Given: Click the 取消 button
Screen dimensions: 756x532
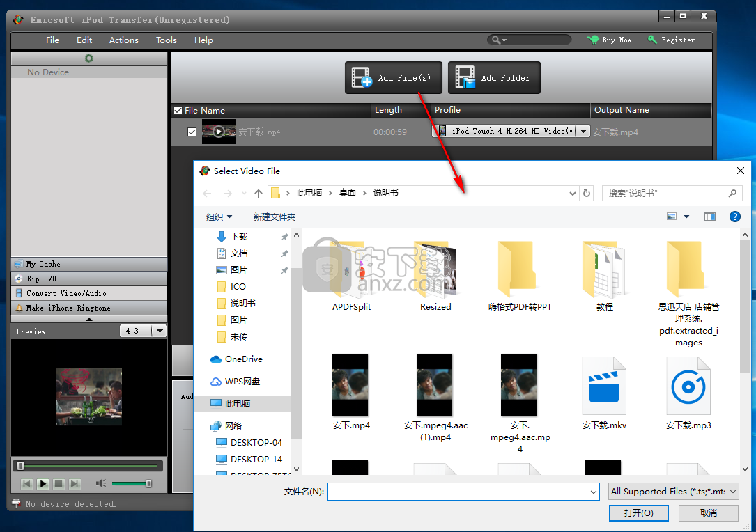Looking at the screenshot, I should coord(708,513).
